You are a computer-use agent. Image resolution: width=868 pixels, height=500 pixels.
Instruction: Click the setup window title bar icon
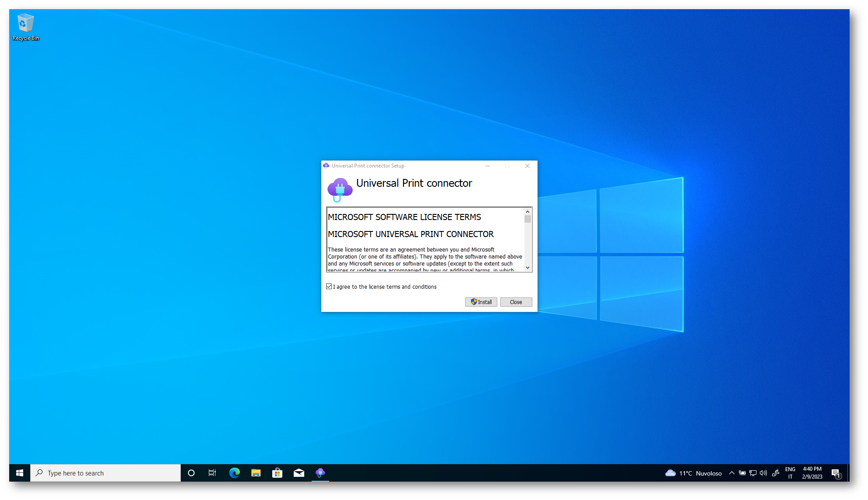(x=326, y=166)
